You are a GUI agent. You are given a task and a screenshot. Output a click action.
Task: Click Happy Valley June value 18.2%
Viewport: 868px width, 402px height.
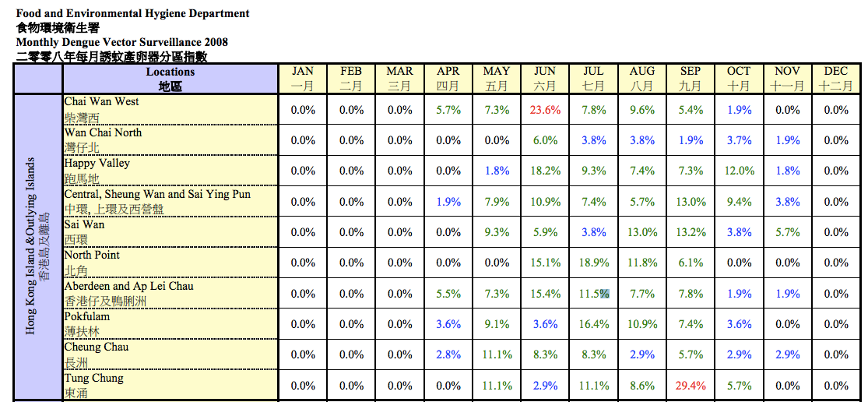click(x=545, y=171)
